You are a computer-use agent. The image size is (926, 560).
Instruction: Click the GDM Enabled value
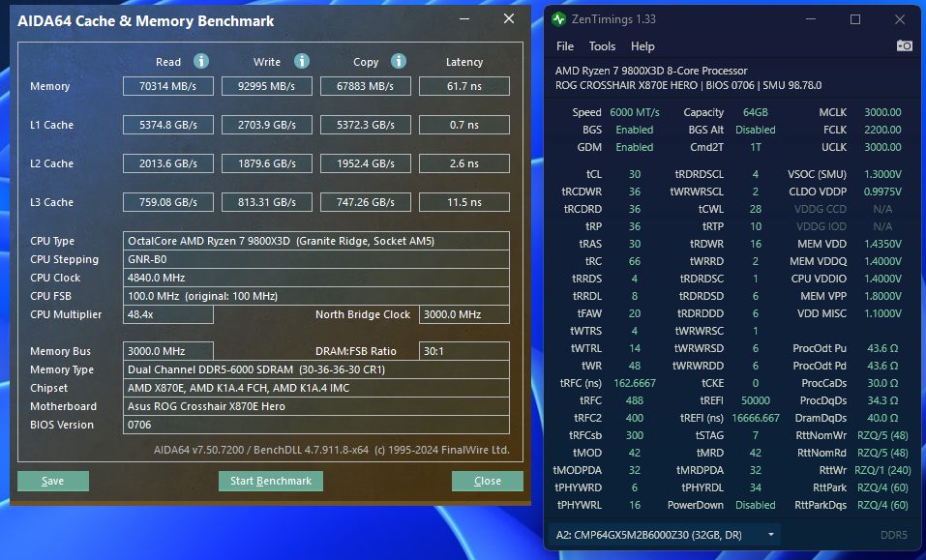[634, 147]
